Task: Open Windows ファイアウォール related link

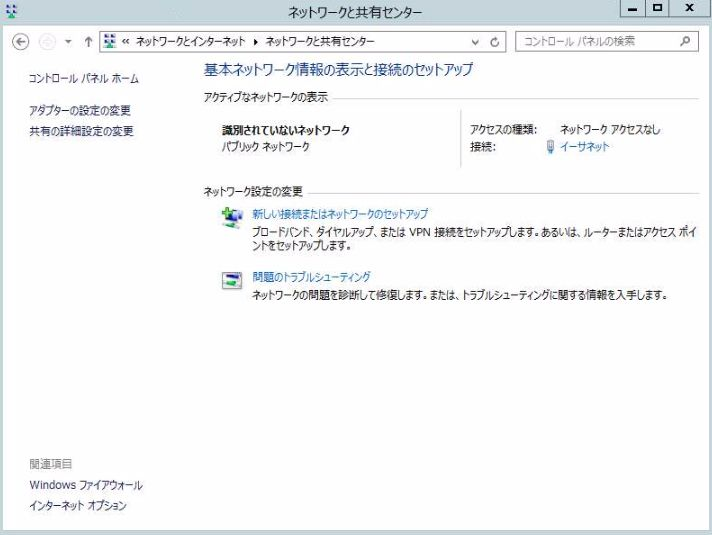Action: (86, 485)
